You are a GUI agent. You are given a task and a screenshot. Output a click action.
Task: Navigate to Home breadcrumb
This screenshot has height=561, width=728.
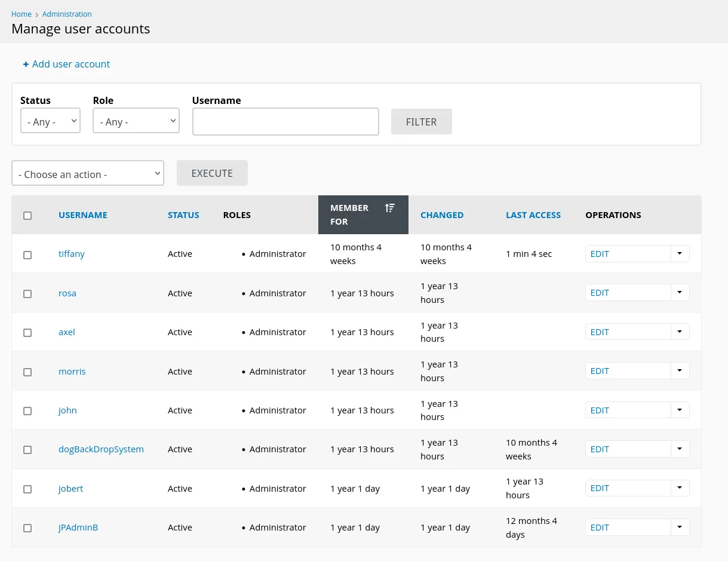click(21, 14)
